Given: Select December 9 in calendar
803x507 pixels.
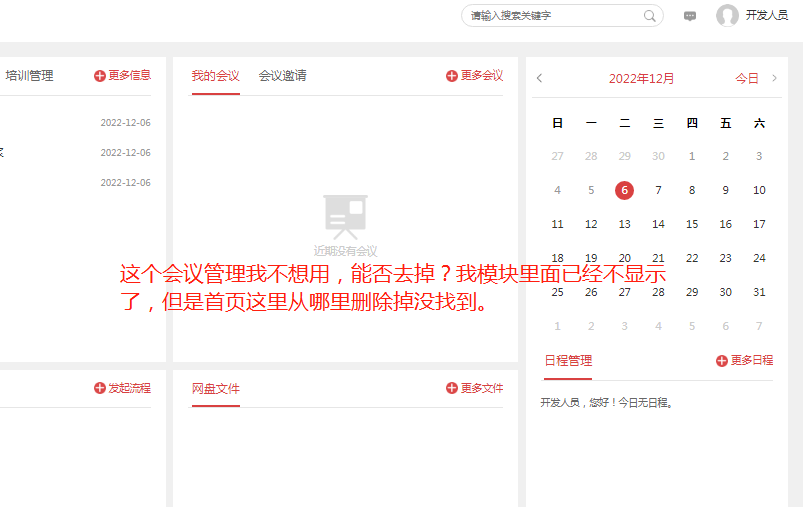Looking at the screenshot, I should 725,191.
